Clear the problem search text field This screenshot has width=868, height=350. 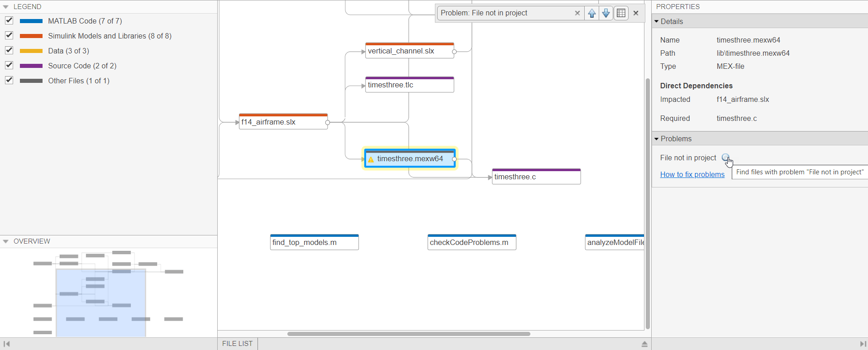(577, 13)
